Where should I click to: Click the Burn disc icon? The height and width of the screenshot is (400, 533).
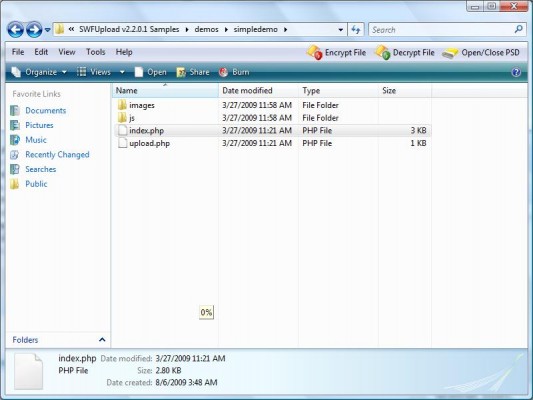click(x=224, y=72)
